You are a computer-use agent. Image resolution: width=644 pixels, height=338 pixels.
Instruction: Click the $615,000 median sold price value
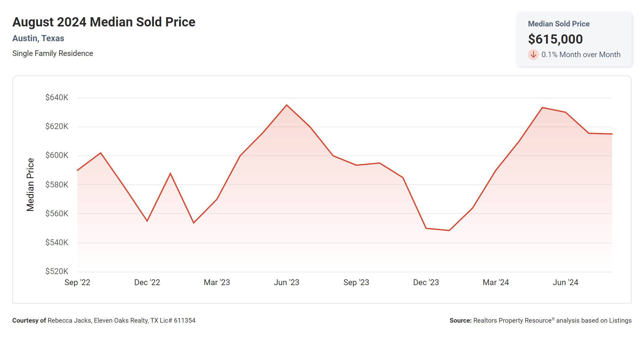(x=555, y=39)
